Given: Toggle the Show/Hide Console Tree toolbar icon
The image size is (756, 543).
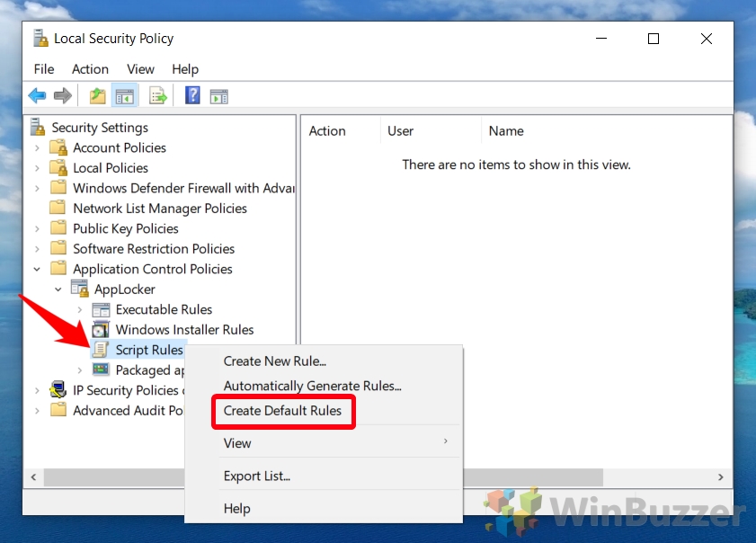Looking at the screenshot, I should 125,95.
